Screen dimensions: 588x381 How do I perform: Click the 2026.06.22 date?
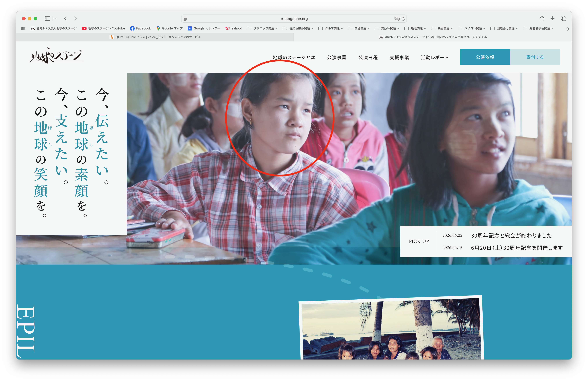pos(452,236)
